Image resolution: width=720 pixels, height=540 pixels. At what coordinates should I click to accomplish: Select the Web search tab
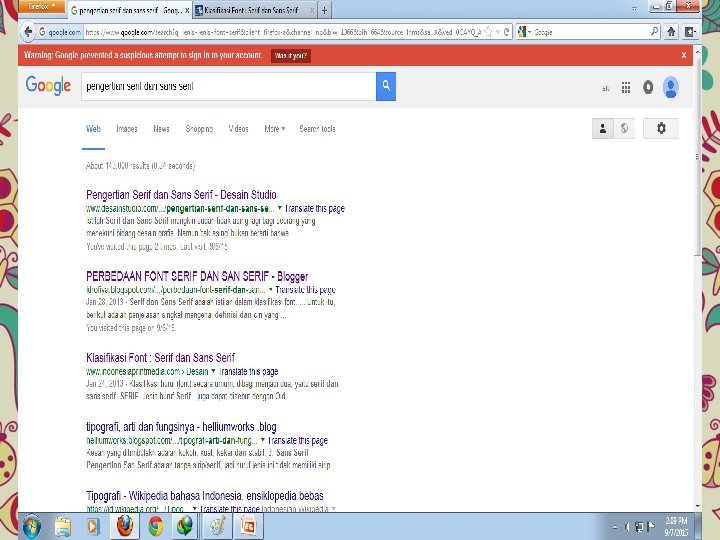point(93,129)
